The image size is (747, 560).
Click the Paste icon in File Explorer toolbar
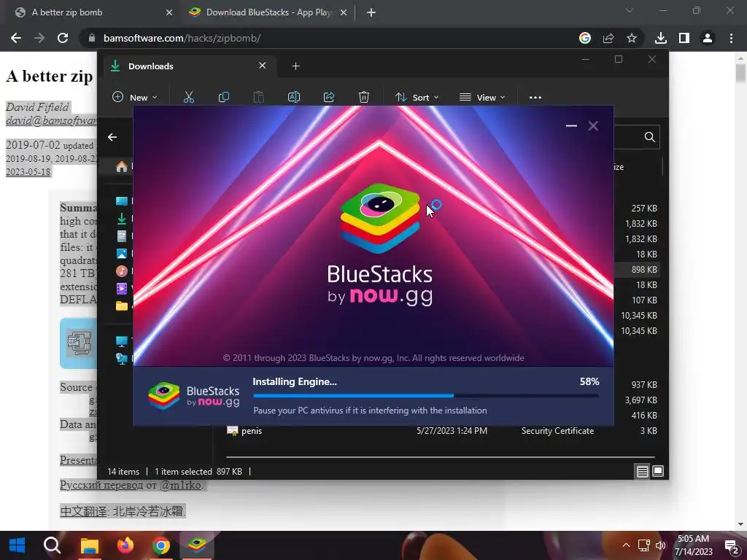coord(259,97)
